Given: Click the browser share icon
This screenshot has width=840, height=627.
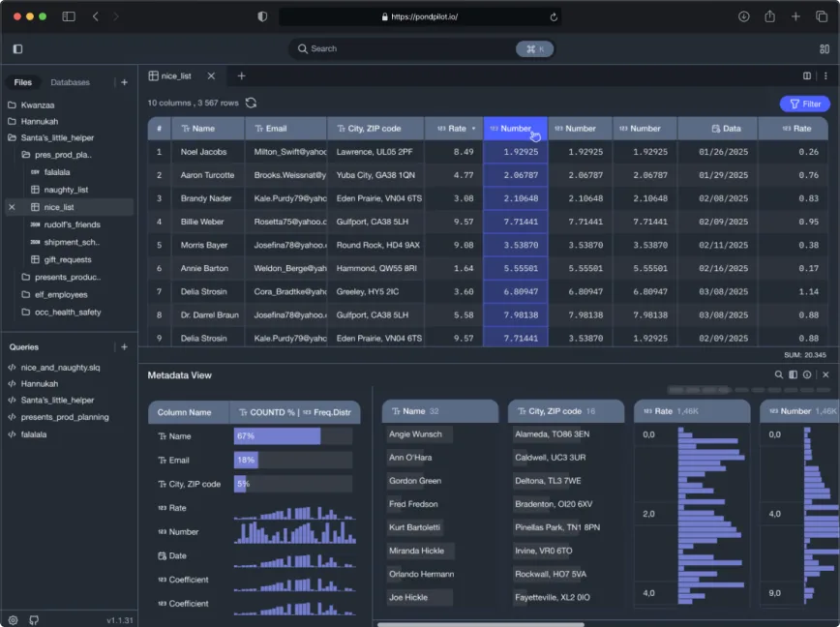Looking at the screenshot, I should coord(769,16).
